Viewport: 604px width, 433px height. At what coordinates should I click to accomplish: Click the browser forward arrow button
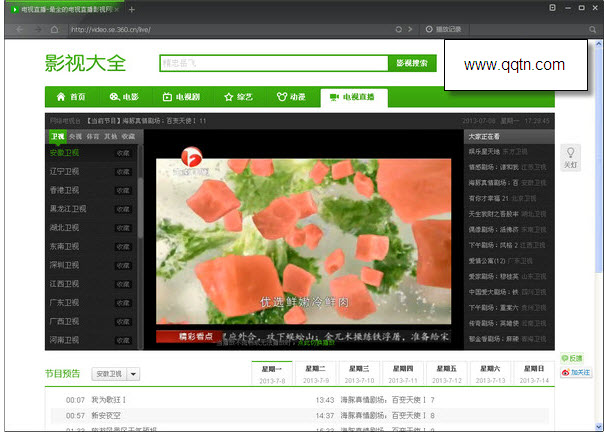[40, 29]
